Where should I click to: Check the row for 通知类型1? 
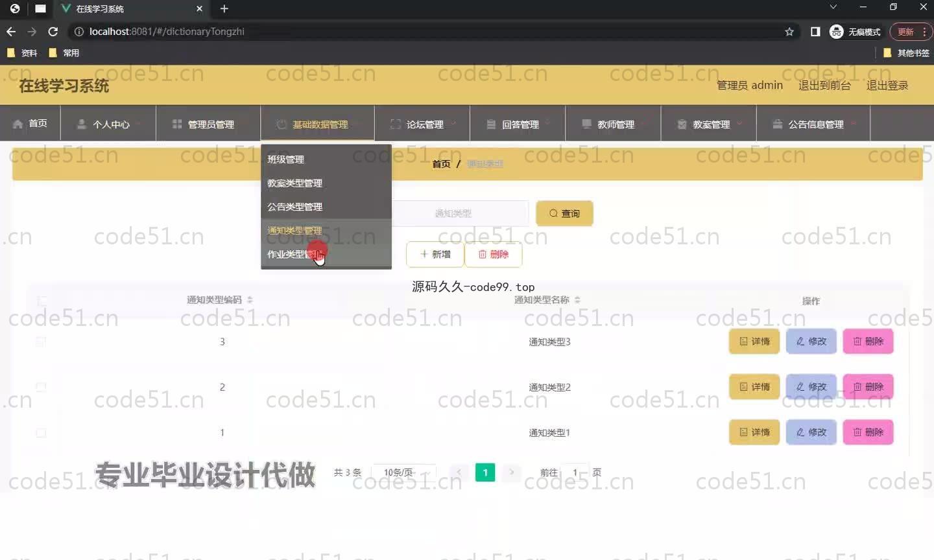(x=41, y=432)
